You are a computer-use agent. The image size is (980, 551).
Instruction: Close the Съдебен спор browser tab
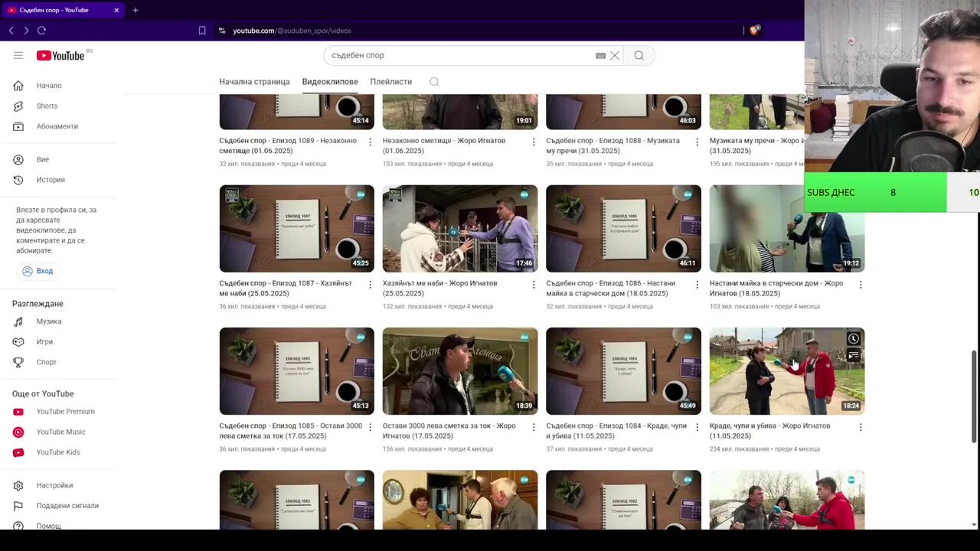[116, 10]
